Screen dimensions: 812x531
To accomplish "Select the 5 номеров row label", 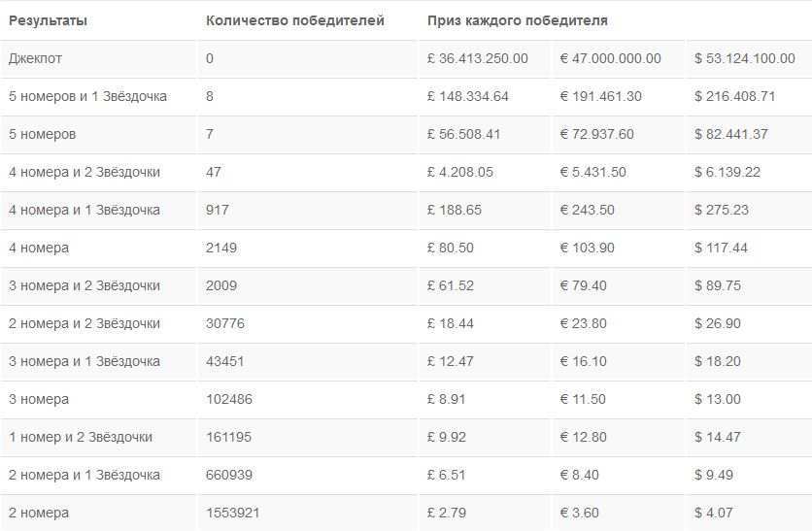I will coord(43,135).
